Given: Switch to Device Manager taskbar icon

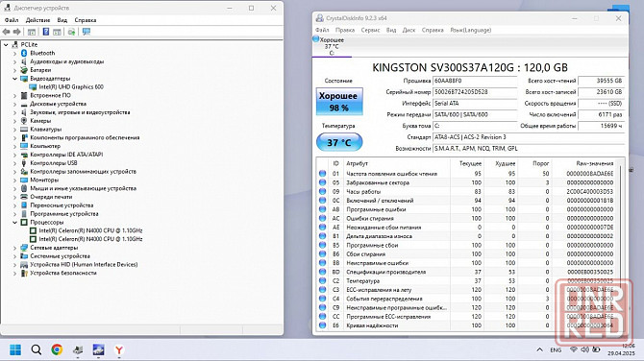Looking at the screenshot, I should (78, 349).
